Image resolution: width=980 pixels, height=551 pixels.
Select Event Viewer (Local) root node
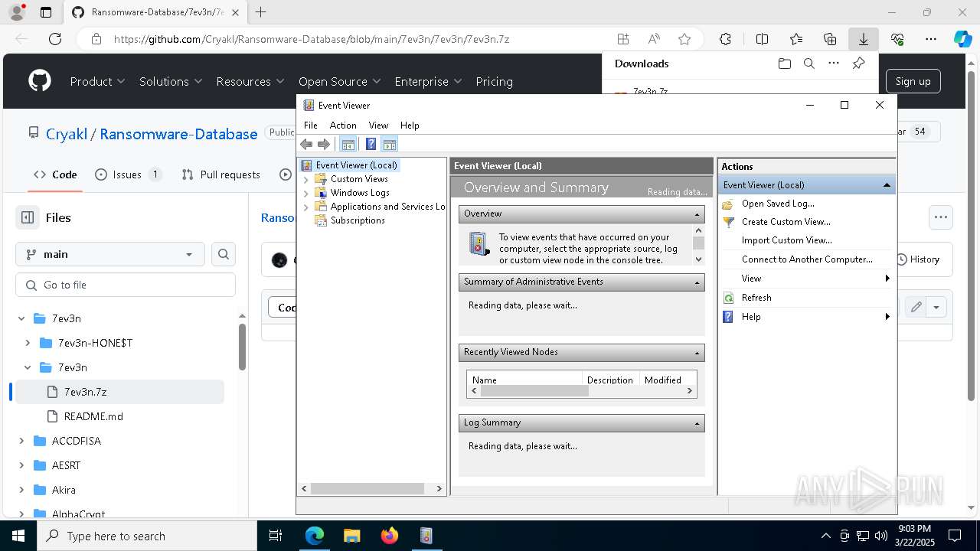[356, 165]
